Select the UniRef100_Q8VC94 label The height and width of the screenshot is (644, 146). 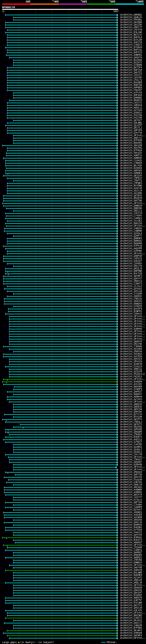(131, 409)
